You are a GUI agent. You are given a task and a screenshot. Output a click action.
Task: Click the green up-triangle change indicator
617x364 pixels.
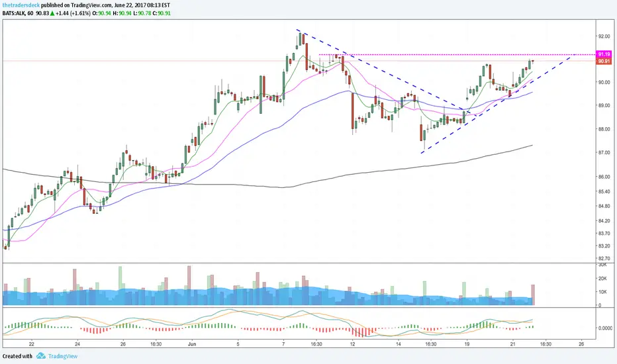click(52, 13)
